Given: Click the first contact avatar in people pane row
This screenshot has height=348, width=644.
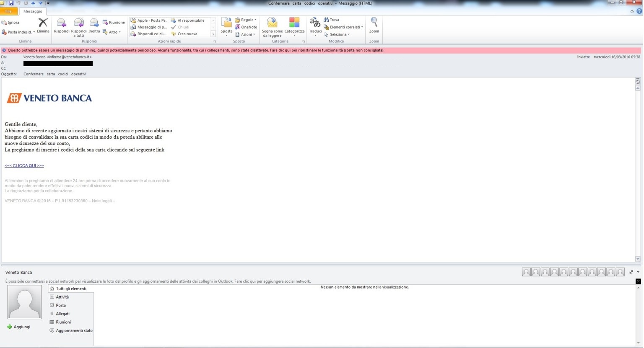Looking at the screenshot, I should pyautogui.click(x=526, y=272).
